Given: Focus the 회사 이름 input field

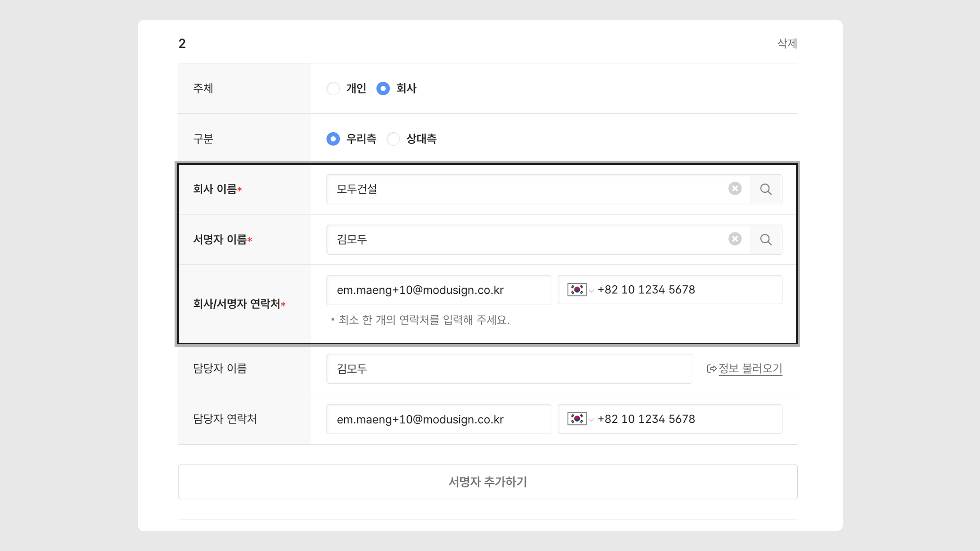Looking at the screenshot, I should (525, 189).
